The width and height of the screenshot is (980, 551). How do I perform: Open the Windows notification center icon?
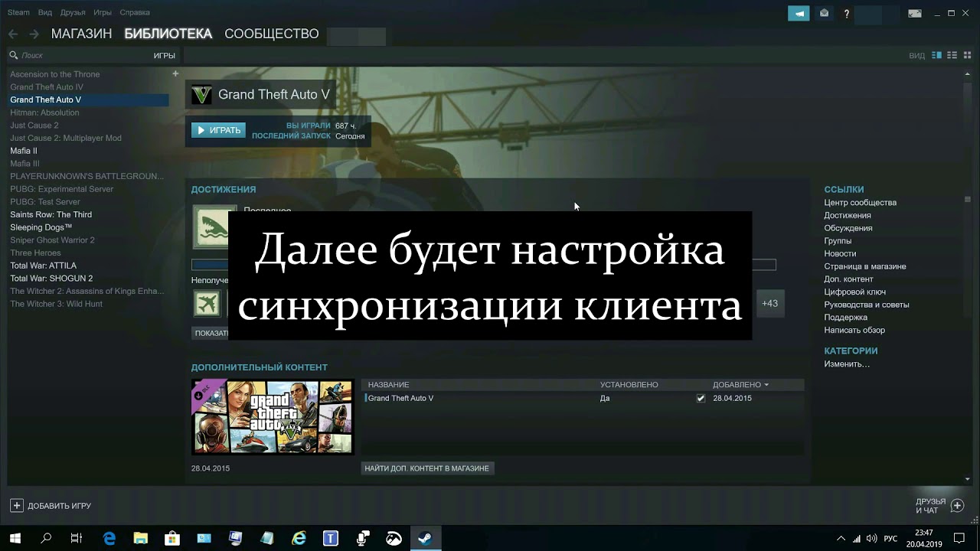pyautogui.click(x=959, y=538)
